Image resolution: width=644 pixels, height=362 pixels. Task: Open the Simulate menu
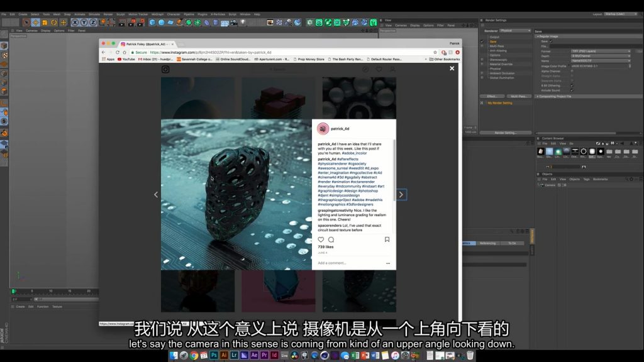click(x=94, y=14)
